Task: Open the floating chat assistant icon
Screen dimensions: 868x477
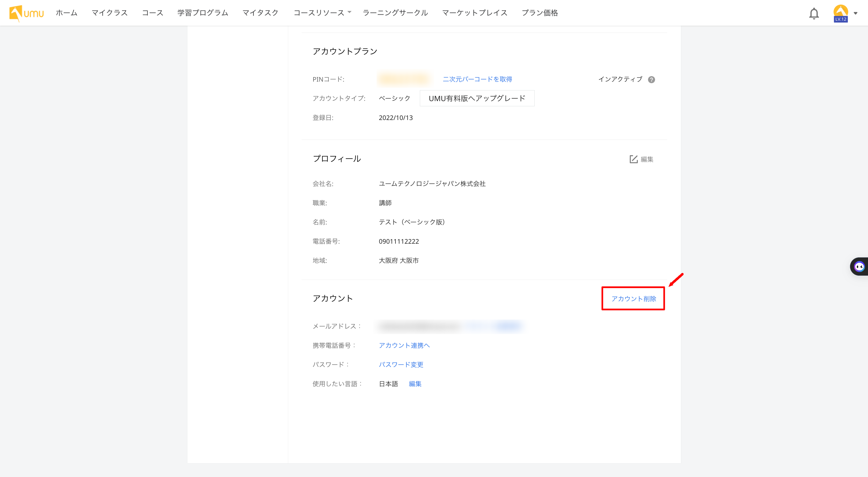Action: click(x=859, y=267)
